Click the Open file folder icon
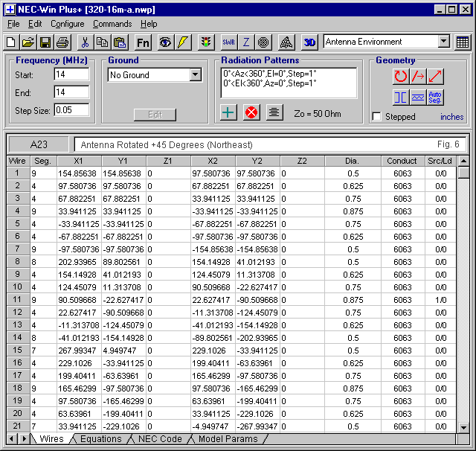476x451 pixels. 28,42
